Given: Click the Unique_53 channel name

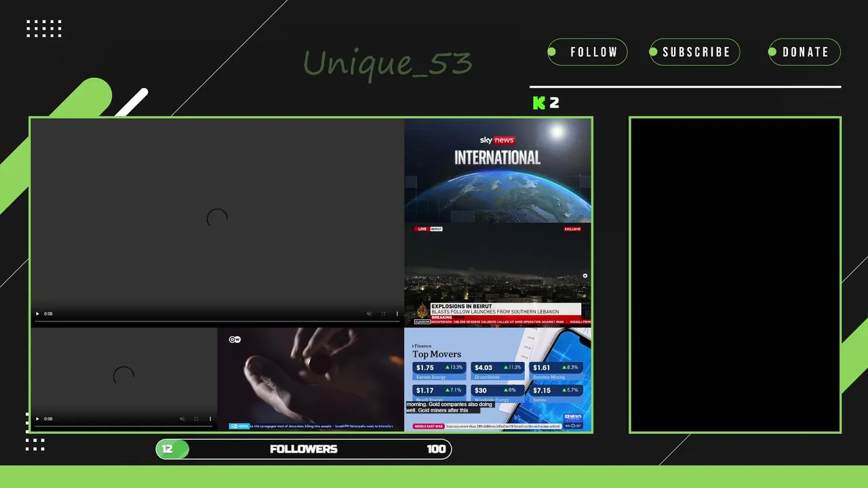Looking at the screenshot, I should [387, 64].
